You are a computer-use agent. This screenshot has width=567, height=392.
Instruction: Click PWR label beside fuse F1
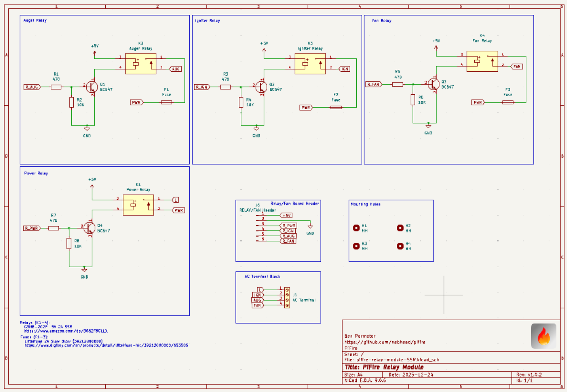pos(137,102)
